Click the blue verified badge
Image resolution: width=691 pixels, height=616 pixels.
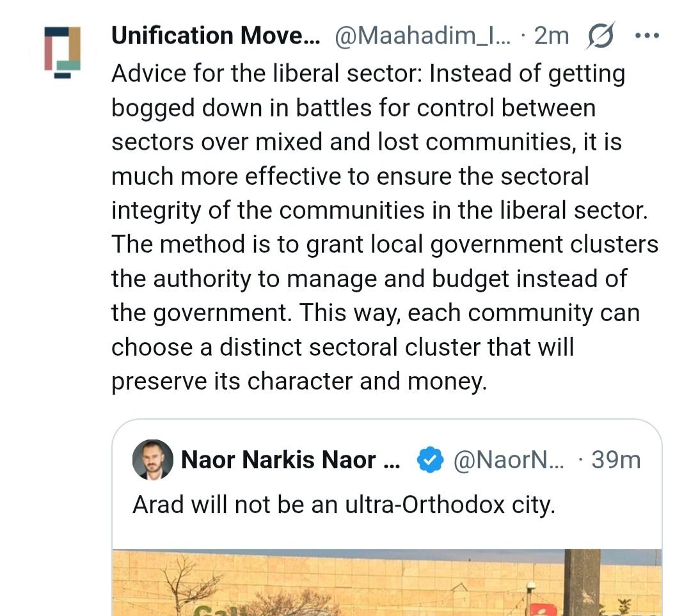click(x=431, y=460)
